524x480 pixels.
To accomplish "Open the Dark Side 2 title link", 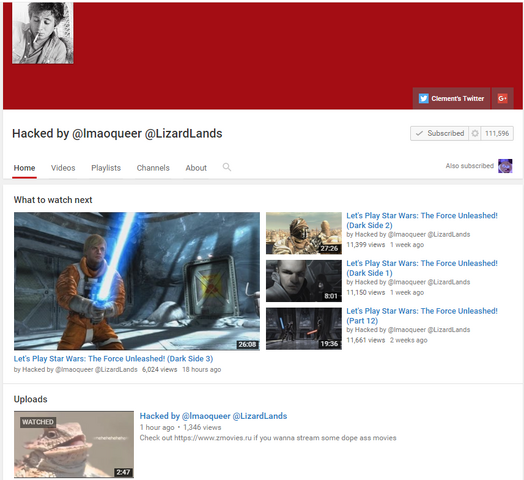I will (422, 220).
